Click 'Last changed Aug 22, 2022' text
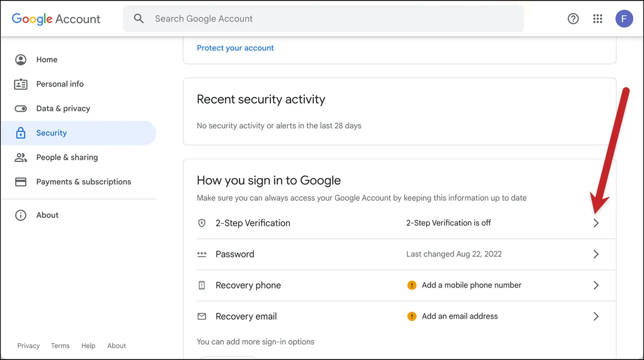644x360 pixels. click(x=454, y=254)
